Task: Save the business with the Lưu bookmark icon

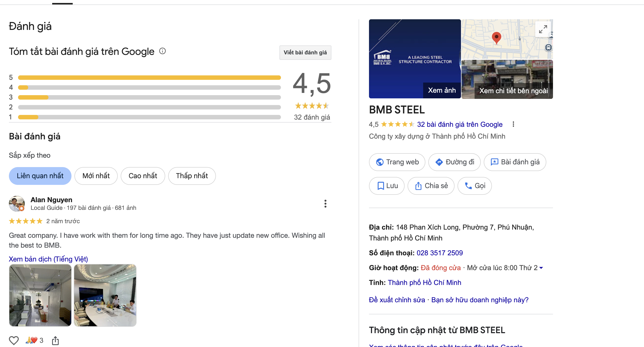Action: (x=381, y=186)
